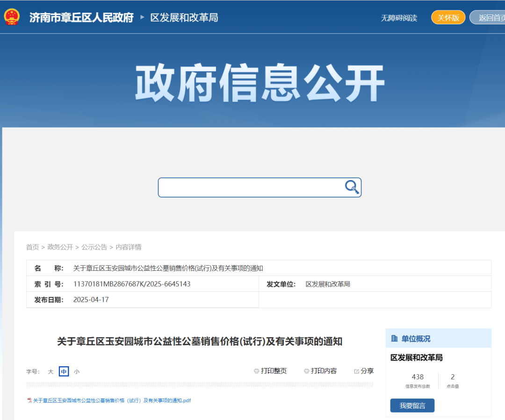Enable 无障碍阅读 accessibility mode
505x420 pixels.
399,18
